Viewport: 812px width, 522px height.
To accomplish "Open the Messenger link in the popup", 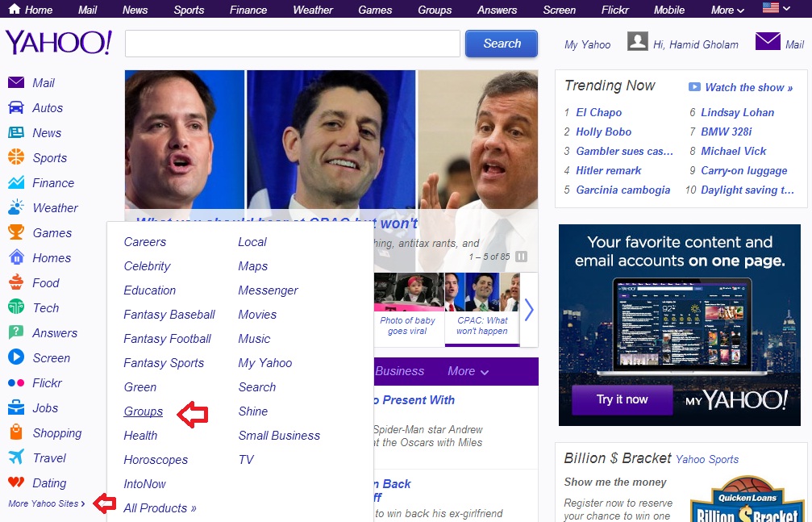I will coord(268,290).
